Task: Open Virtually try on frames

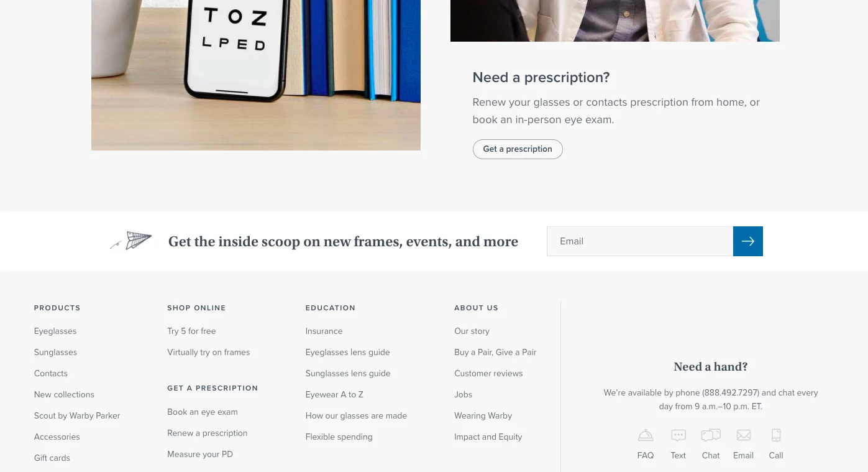Action: [x=208, y=352]
